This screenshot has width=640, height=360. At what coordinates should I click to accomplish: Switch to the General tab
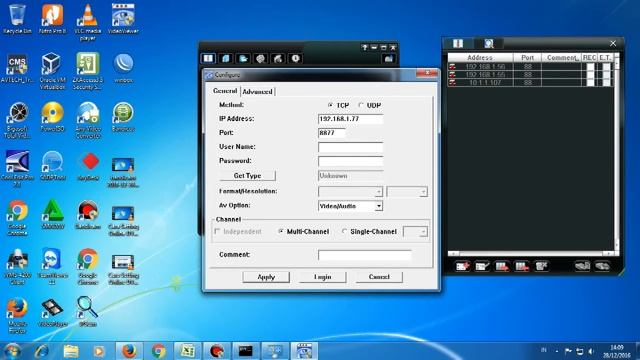coord(225,91)
